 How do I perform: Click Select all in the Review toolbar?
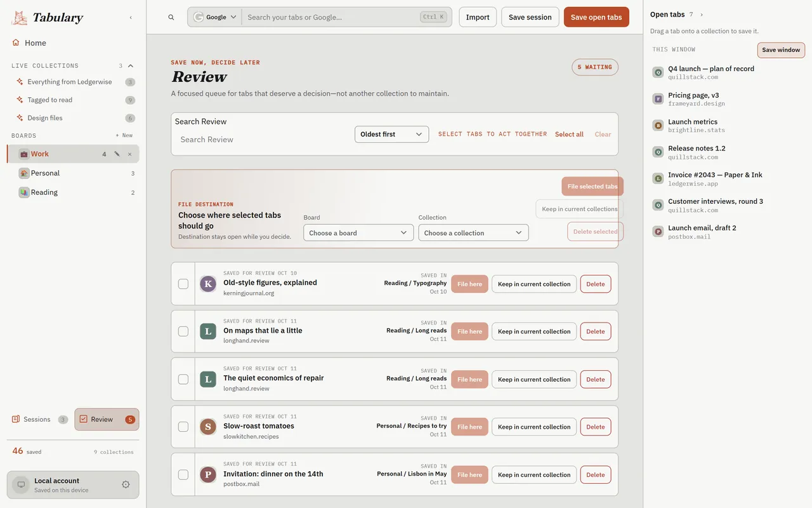click(x=569, y=134)
